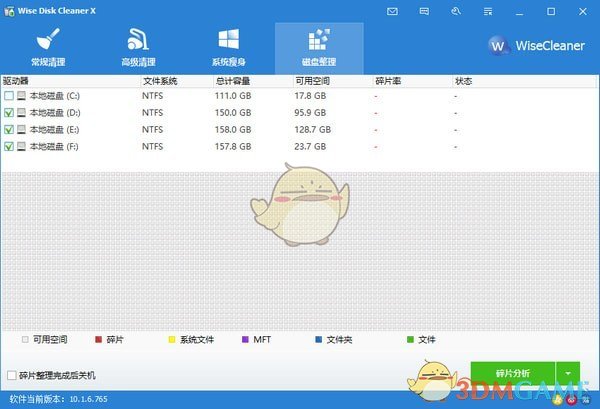The image size is (600, 409).
Task: Click the 95.9 GB free space value
Action: (310, 112)
